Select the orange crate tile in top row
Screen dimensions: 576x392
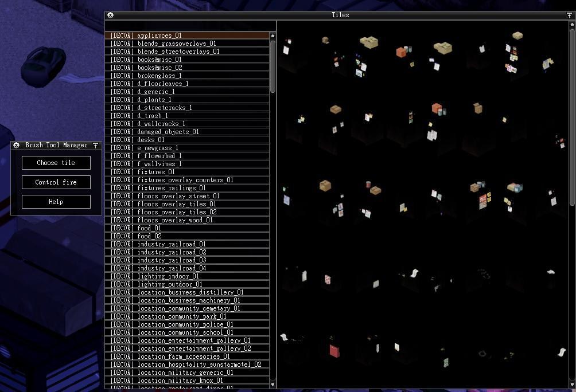pyautogui.click(x=402, y=52)
